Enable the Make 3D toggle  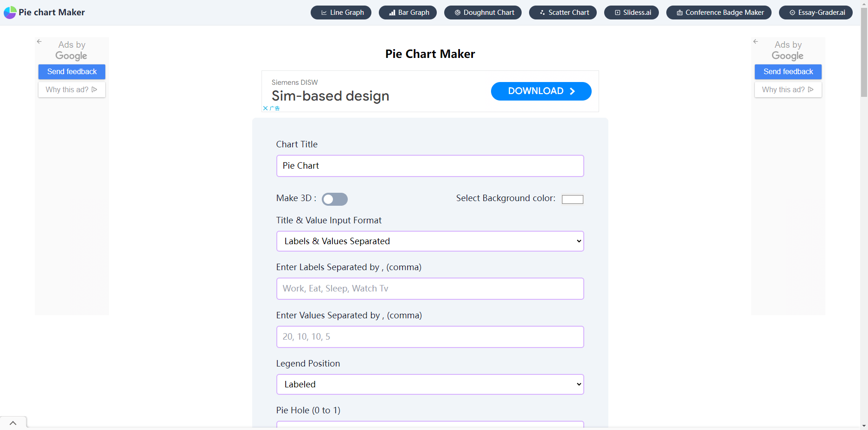pos(335,199)
